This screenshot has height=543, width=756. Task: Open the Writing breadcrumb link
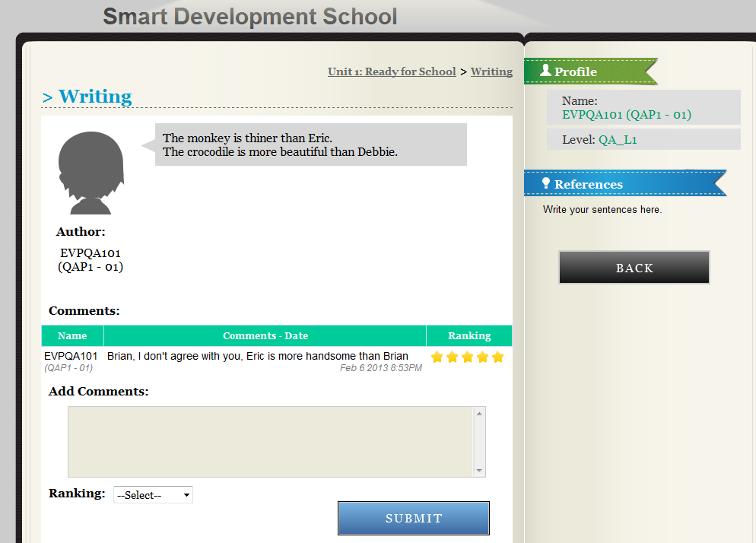[x=491, y=71]
